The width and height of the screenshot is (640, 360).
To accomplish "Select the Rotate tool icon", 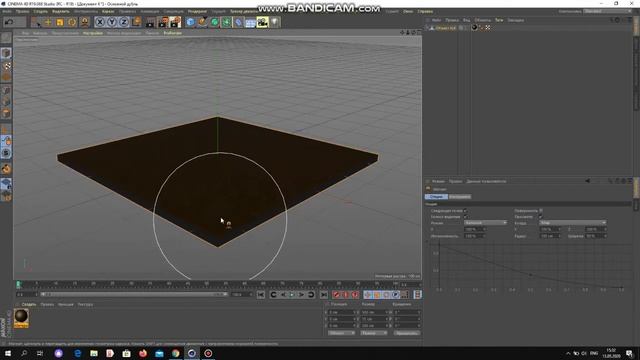I will tap(72, 22).
